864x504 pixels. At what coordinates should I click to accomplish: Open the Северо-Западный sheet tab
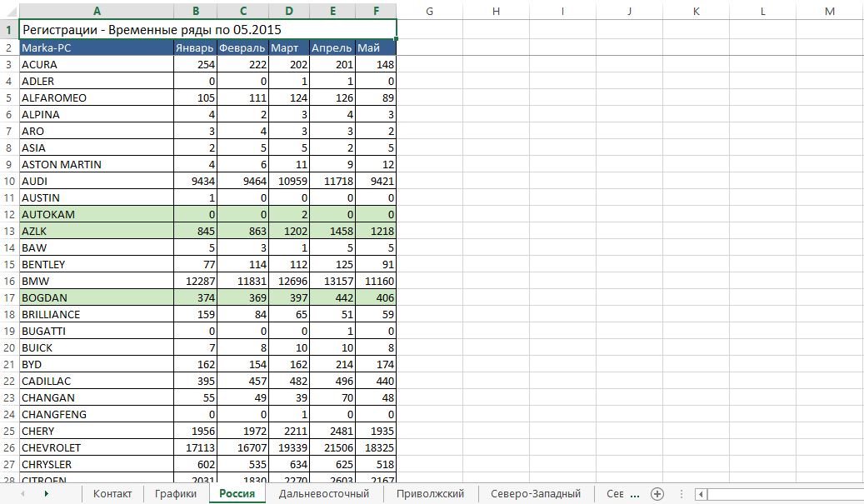click(x=536, y=493)
